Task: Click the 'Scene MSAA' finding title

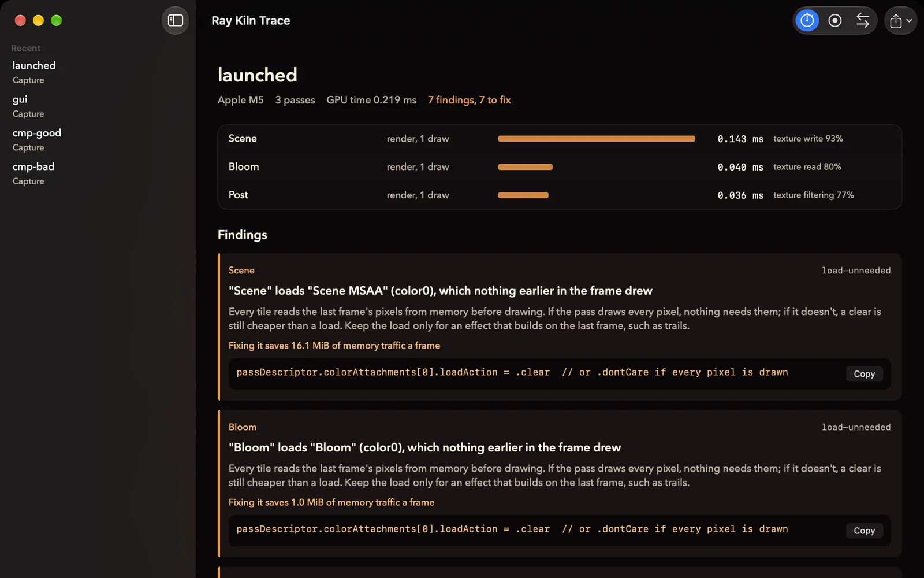Action: [441, 291]
